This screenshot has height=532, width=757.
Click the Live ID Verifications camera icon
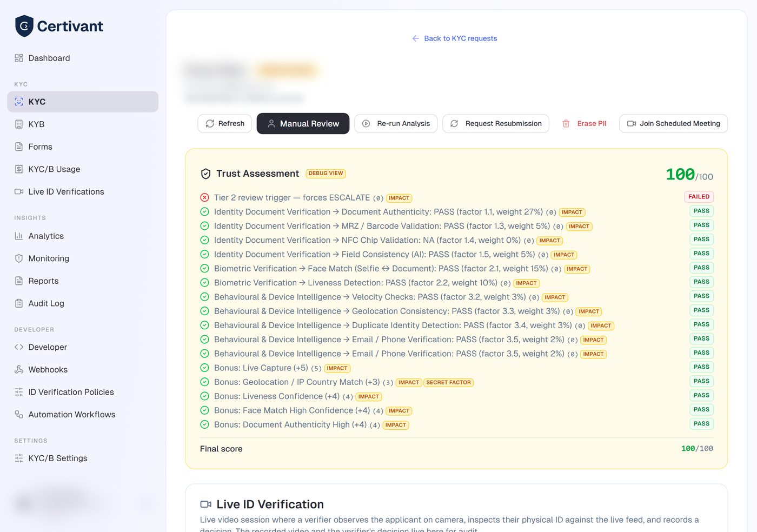point(19,191)
